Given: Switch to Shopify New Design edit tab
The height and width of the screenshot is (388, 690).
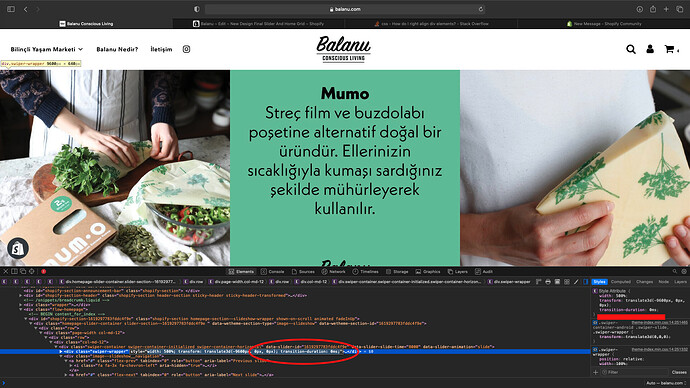Looking at the screenshot, I should pyautogui.click(x=258, y=24).
